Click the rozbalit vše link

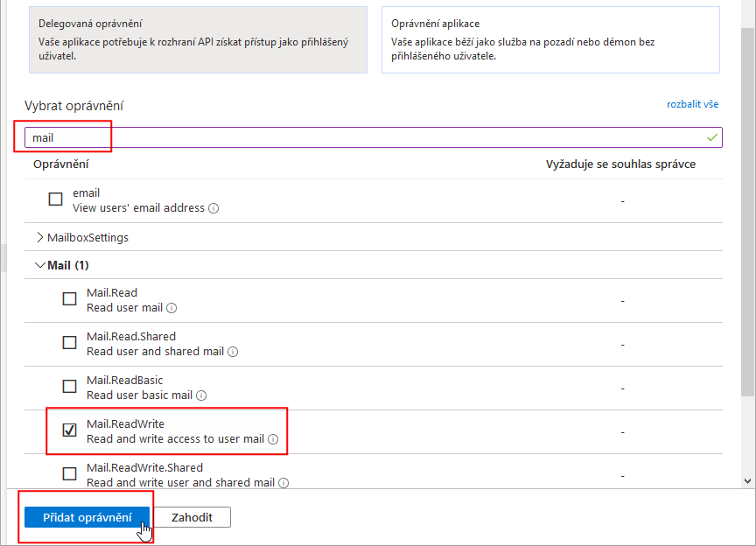(x=692, y=104)
